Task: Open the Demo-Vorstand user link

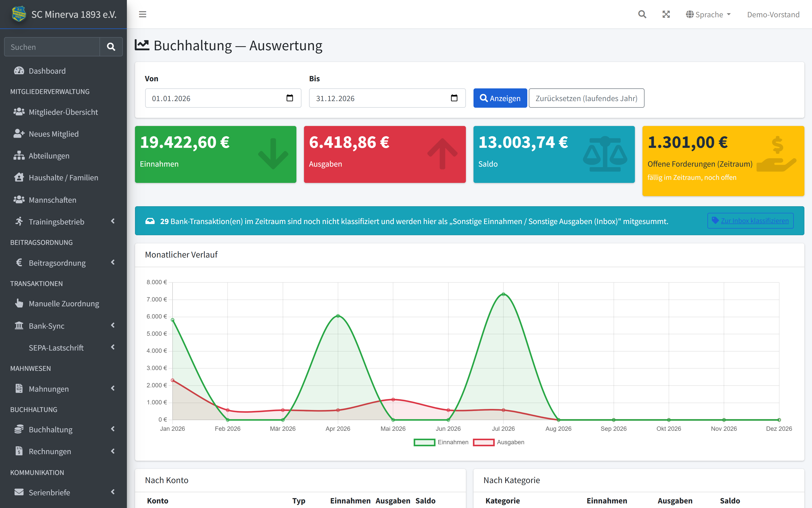Action: click(x=773, y=14)
